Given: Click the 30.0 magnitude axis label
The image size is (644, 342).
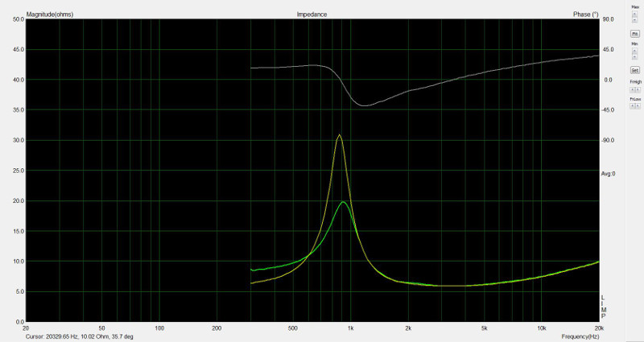Looking at the screenshot, I should 19,140.
